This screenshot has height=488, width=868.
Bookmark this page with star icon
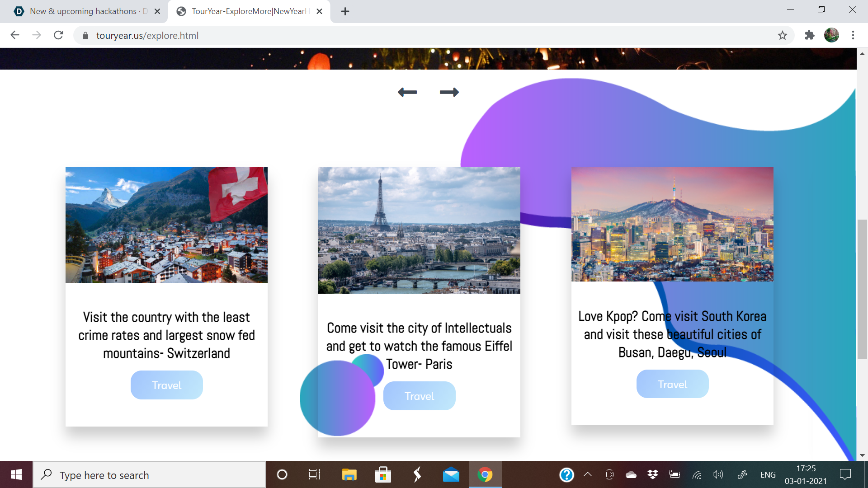(783, 35)
